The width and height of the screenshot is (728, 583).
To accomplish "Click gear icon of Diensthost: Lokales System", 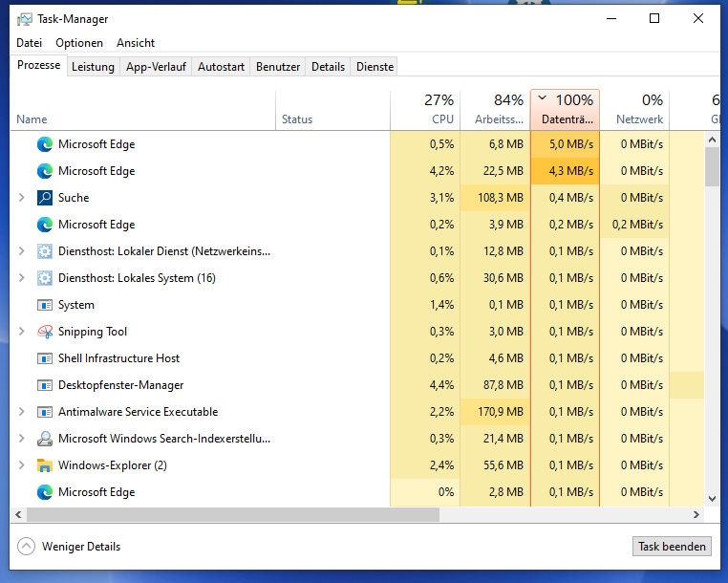I will pyautogui.click(x=45, y=278).
